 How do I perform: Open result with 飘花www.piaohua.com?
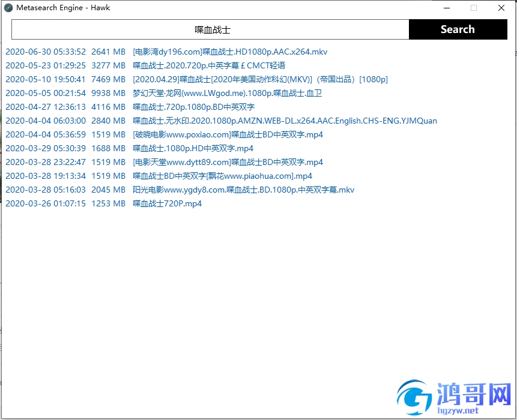pos(222,176)
